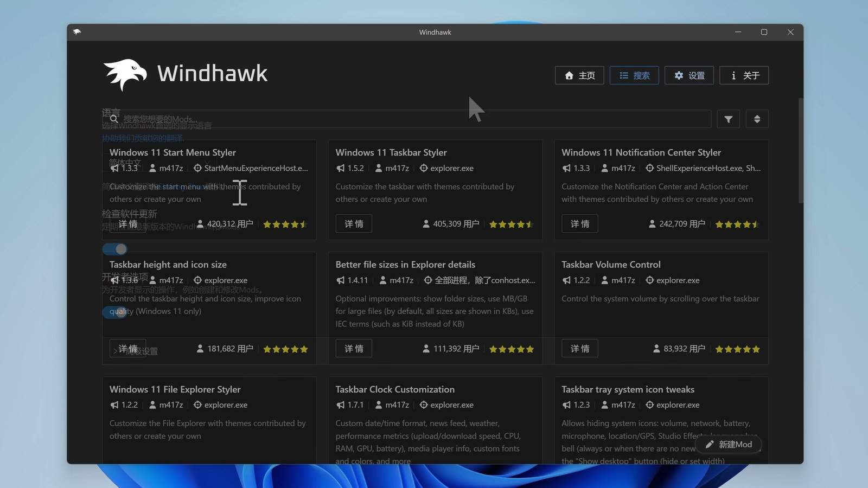
Task: Click author icon on File Explorer Styler card
Action: point(152,405)
